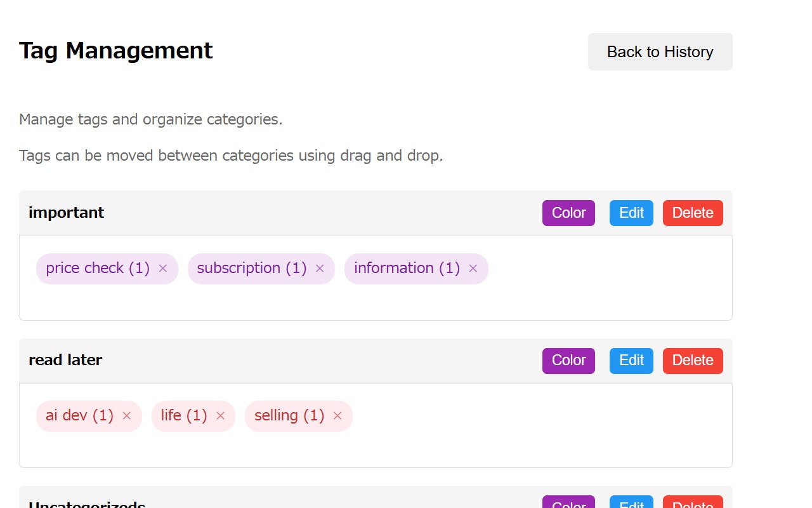
Task: Remove the price check tag with its ×
Action: (163, 269)
